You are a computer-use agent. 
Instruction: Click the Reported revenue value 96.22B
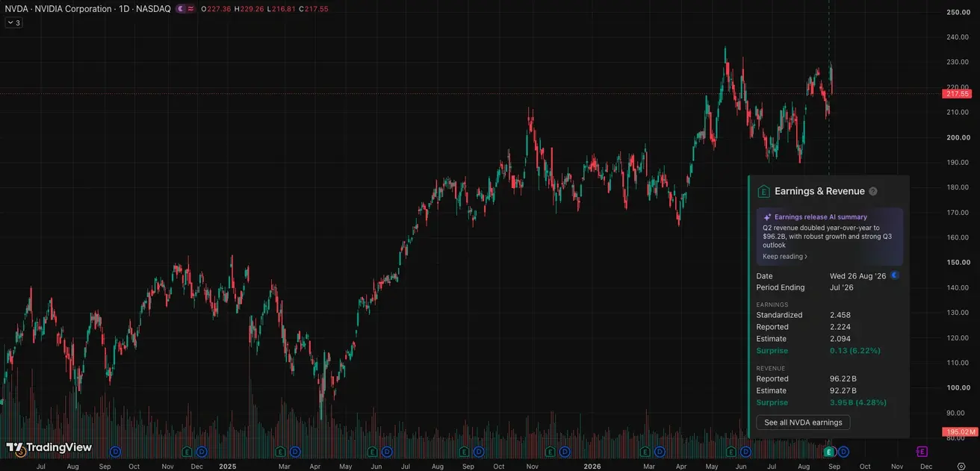coord(843,378)
